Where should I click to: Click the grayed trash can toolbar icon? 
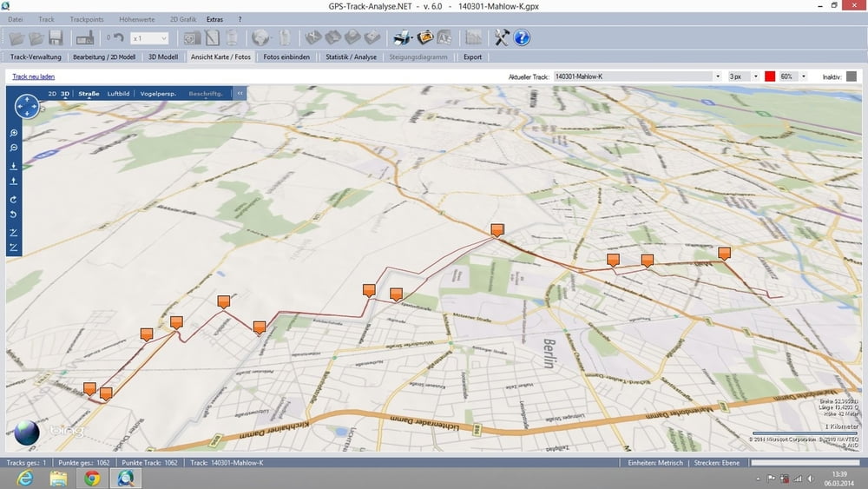click(232, 37)
